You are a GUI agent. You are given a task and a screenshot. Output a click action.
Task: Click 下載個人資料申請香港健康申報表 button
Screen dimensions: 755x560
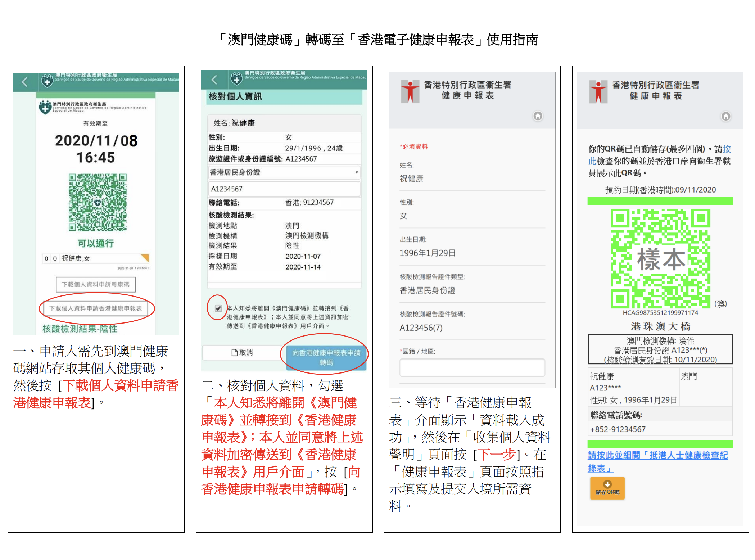click(x=96, y=308)
